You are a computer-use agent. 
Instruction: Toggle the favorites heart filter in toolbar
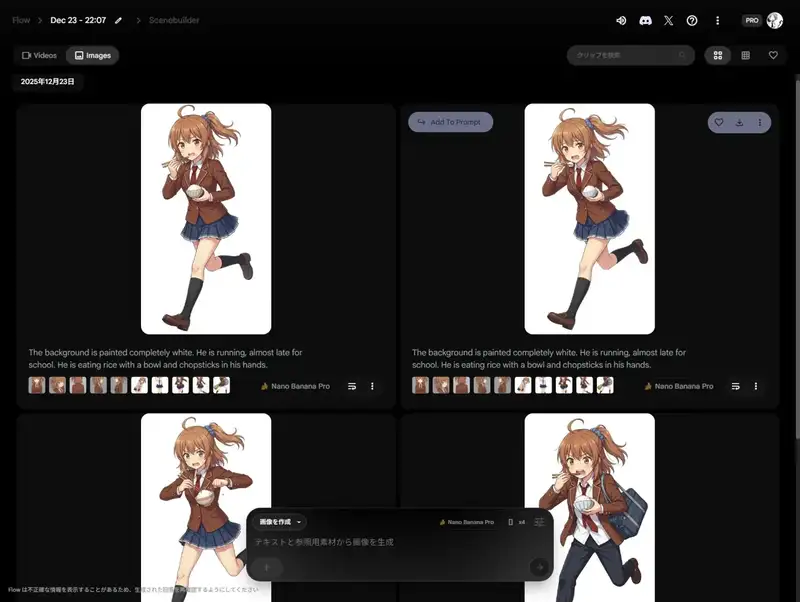[773, 56]
